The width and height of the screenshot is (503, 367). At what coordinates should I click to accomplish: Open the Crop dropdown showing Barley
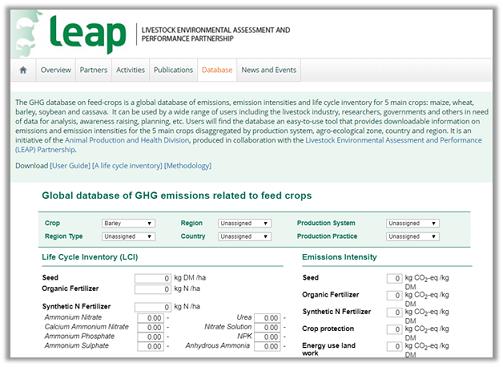(x=128, y=223)
